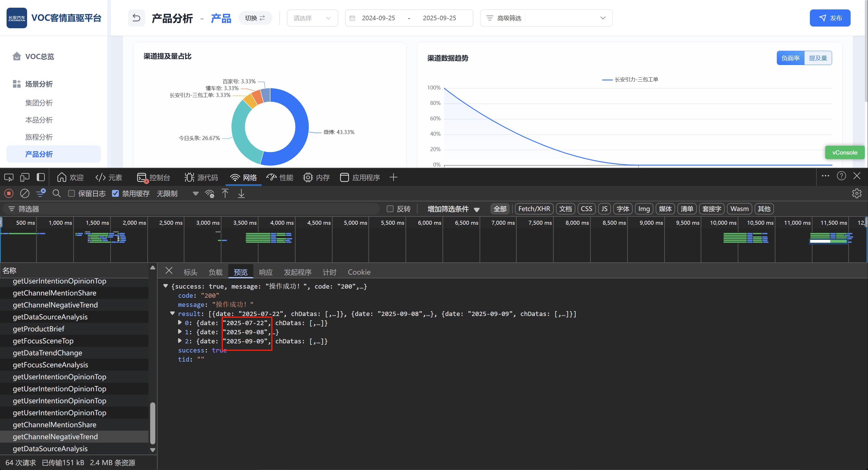Click the export HAR download arrow icon

pyautogui.click(x=241, y=194)
